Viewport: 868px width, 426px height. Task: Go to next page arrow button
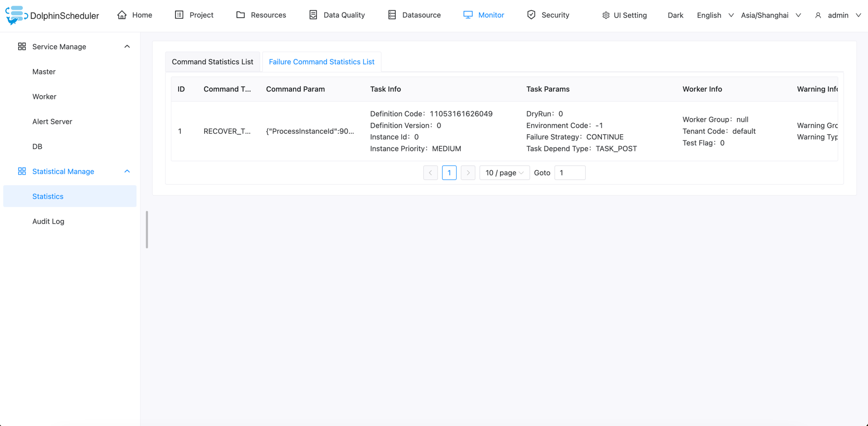coord(468,173)
